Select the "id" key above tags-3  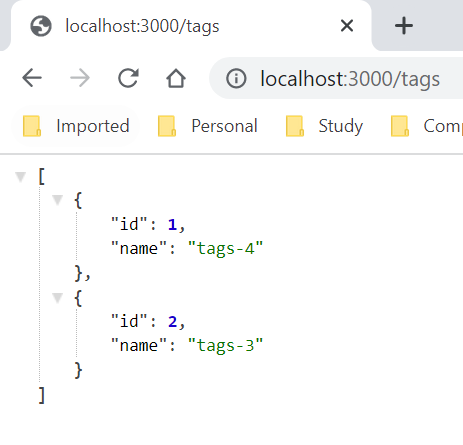129,321
